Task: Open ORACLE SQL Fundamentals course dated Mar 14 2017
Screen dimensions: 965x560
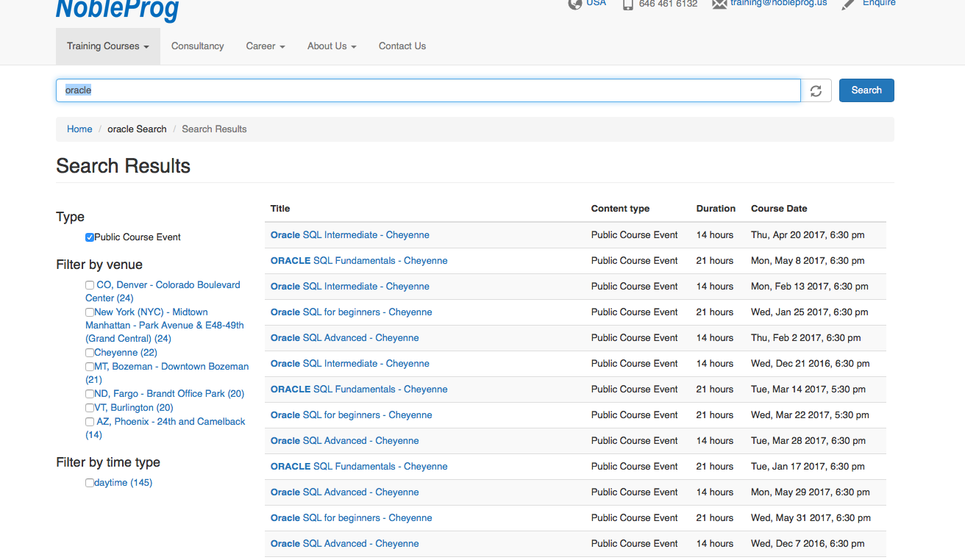Action: tap(359, 390)
